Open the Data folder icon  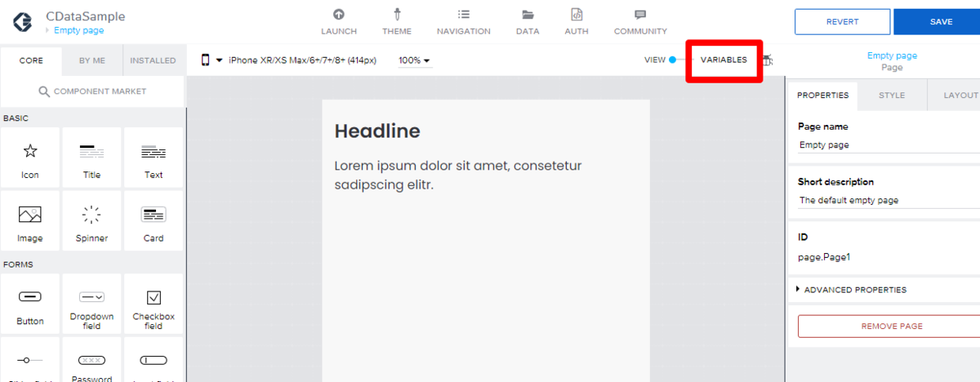[528, 15]
